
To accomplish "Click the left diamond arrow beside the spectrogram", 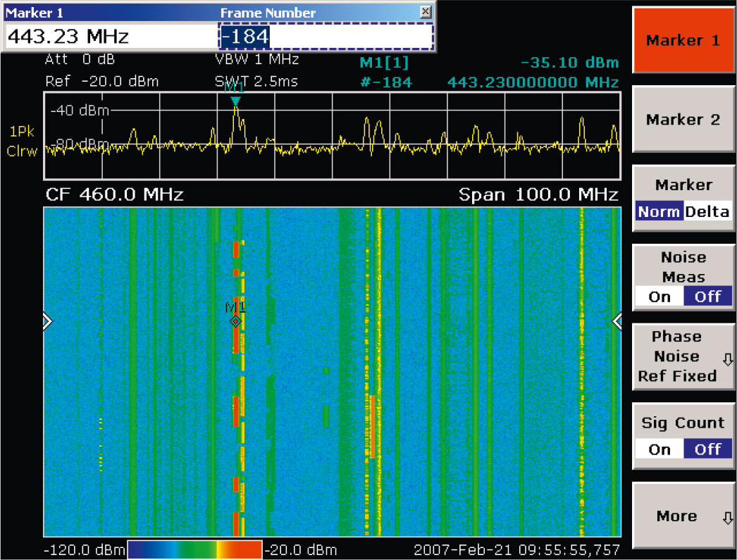I will [x=48, y=321].
